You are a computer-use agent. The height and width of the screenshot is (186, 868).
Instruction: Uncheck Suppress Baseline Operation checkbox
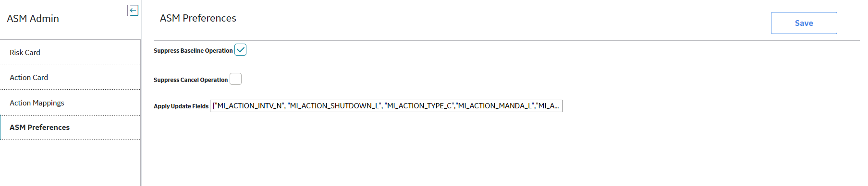[x=241, y=50]
